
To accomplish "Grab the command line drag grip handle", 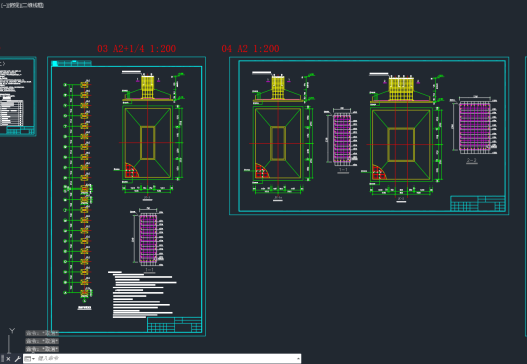I will pos(2,358).
